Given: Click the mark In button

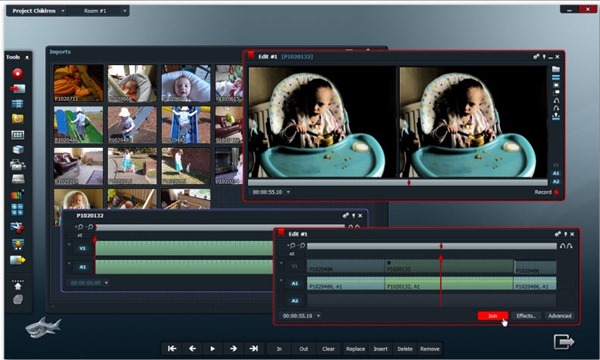Looking at the screenshot, I should (x=279, y=349).
